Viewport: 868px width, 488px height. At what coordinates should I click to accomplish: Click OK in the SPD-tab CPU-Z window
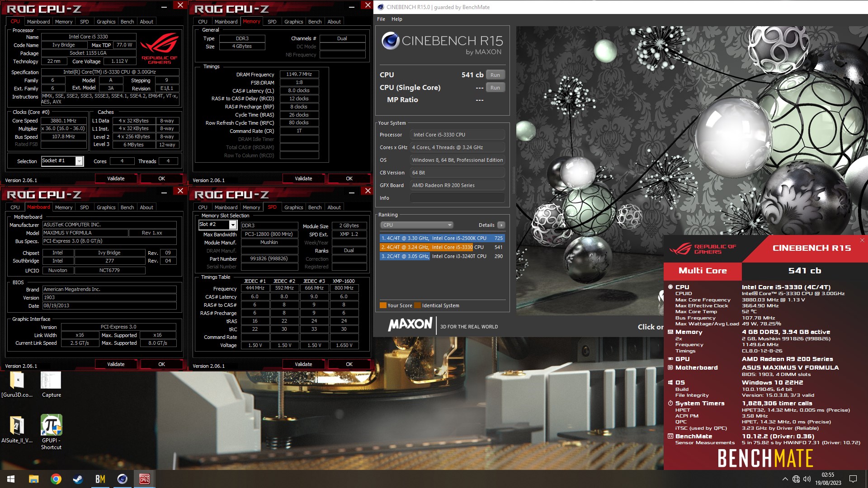point(349,364)
